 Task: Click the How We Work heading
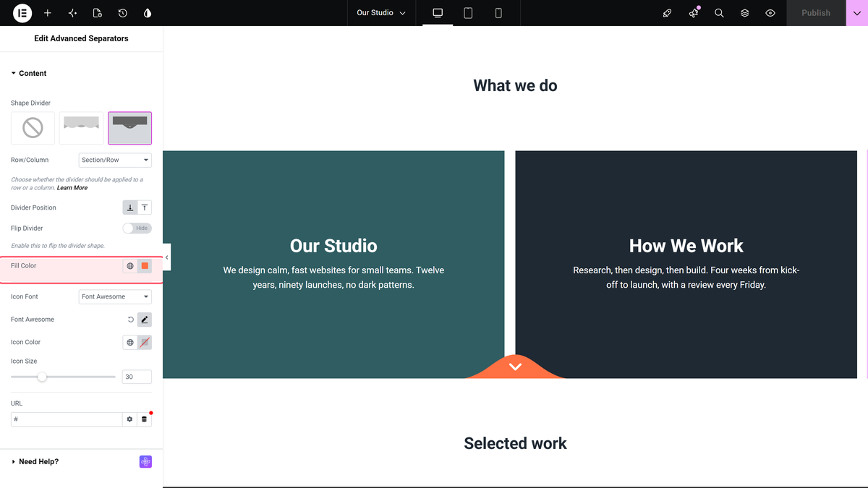coord(686,246)
